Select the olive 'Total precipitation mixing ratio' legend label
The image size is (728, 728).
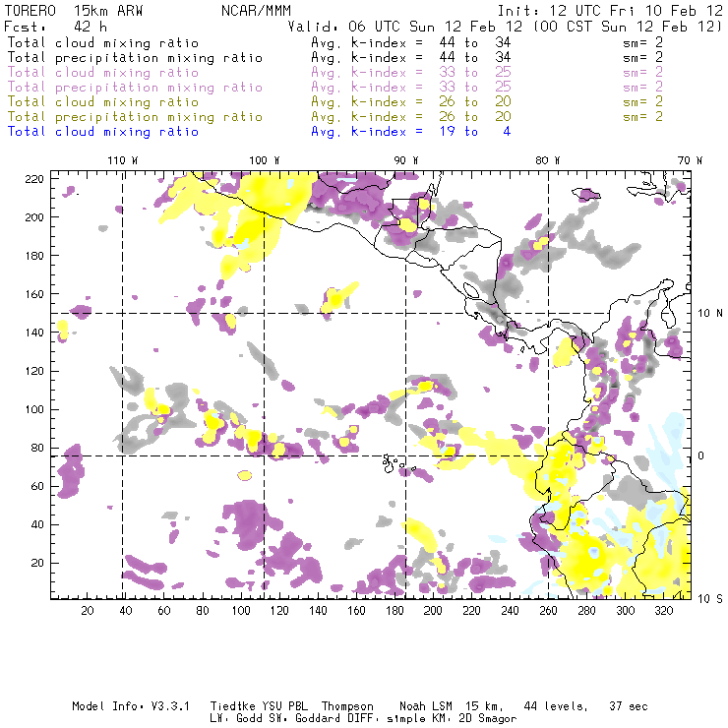[x=135, y=116]
